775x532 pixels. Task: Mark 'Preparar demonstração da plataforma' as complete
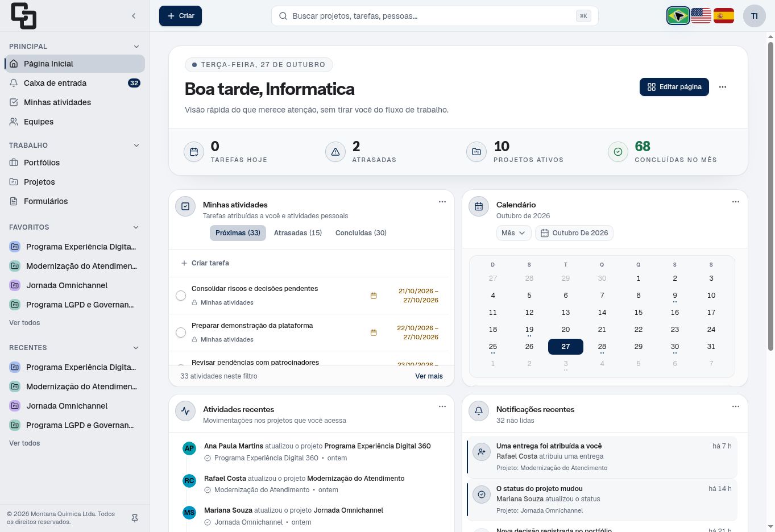[181, 332]
